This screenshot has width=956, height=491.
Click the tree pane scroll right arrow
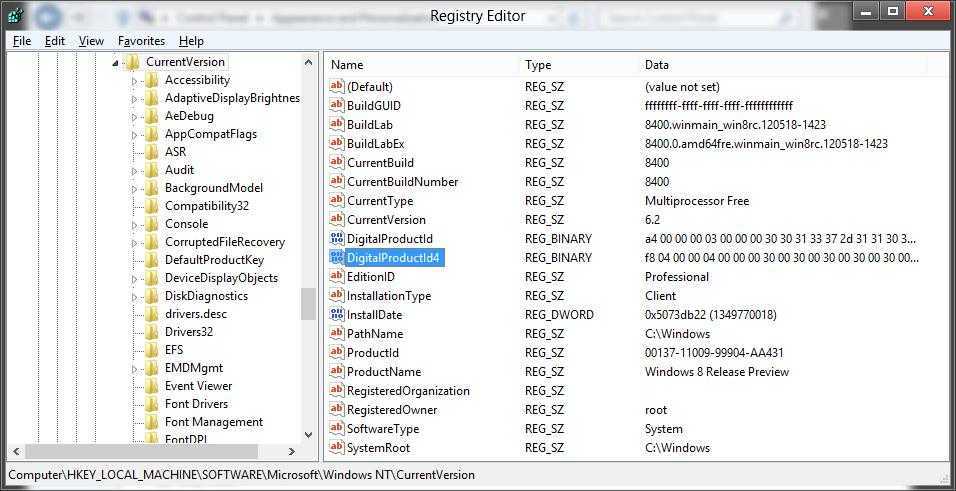[x=291, y=452]
